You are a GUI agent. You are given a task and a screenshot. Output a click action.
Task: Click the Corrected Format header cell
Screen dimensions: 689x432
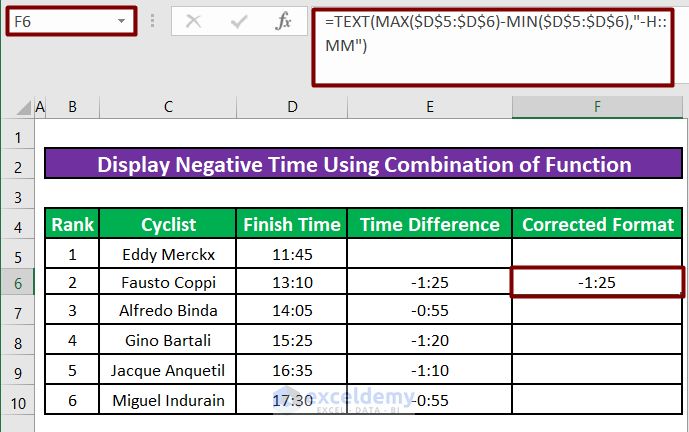click(x=597, y=224)
